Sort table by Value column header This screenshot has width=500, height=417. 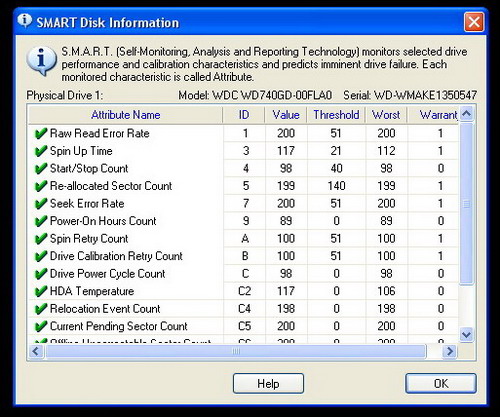[286, 115]
